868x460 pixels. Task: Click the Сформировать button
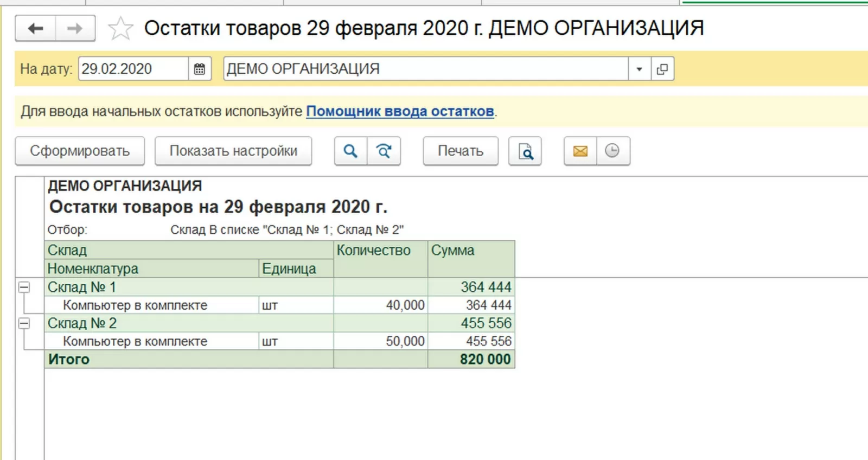[x=80, y=151]
